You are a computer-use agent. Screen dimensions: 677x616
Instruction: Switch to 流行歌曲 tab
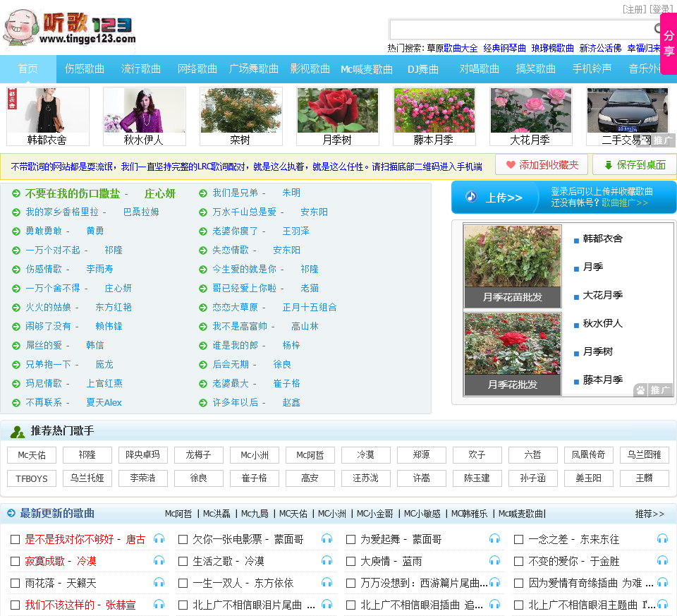tap(141, 68)
